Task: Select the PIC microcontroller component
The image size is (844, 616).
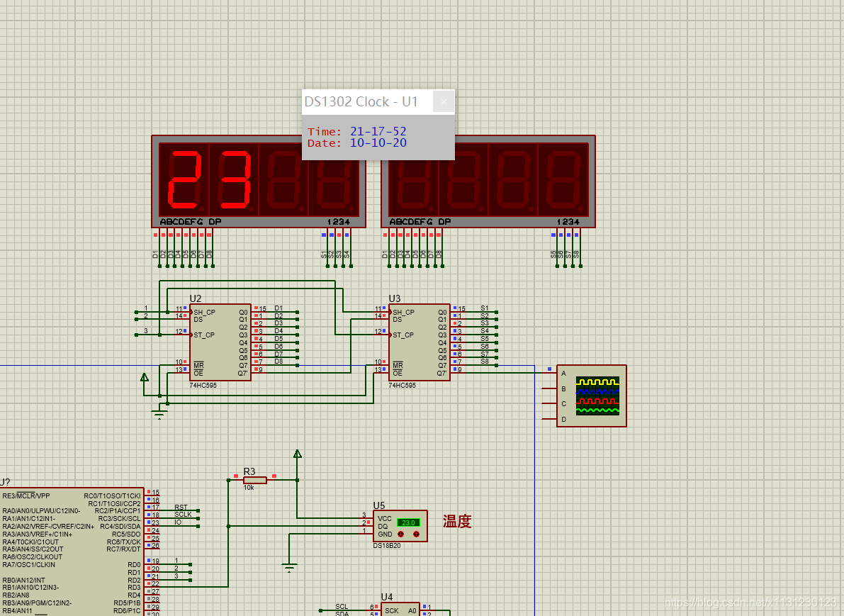Action: [72, 552]
